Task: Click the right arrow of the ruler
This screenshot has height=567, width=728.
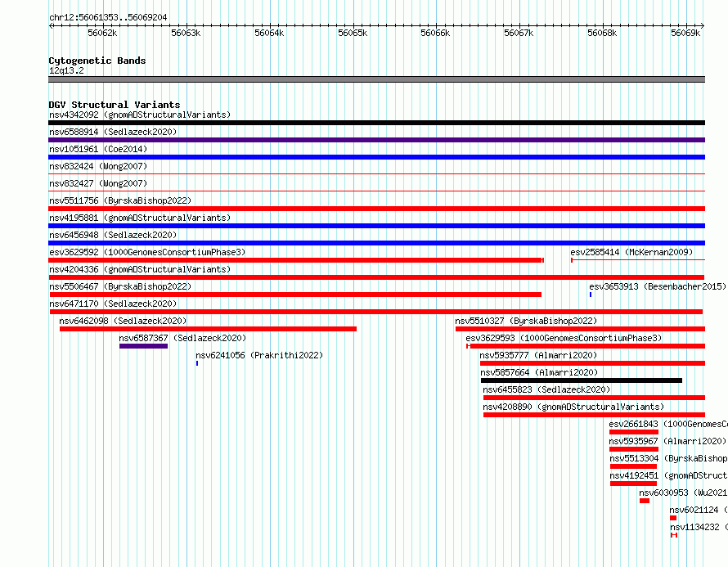Action: click(703, 25)
